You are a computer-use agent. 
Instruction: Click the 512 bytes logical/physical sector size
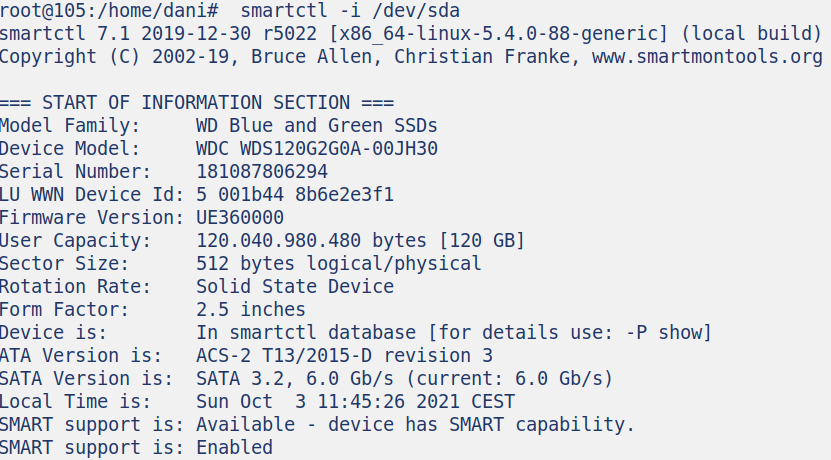(x=339, y=264)
